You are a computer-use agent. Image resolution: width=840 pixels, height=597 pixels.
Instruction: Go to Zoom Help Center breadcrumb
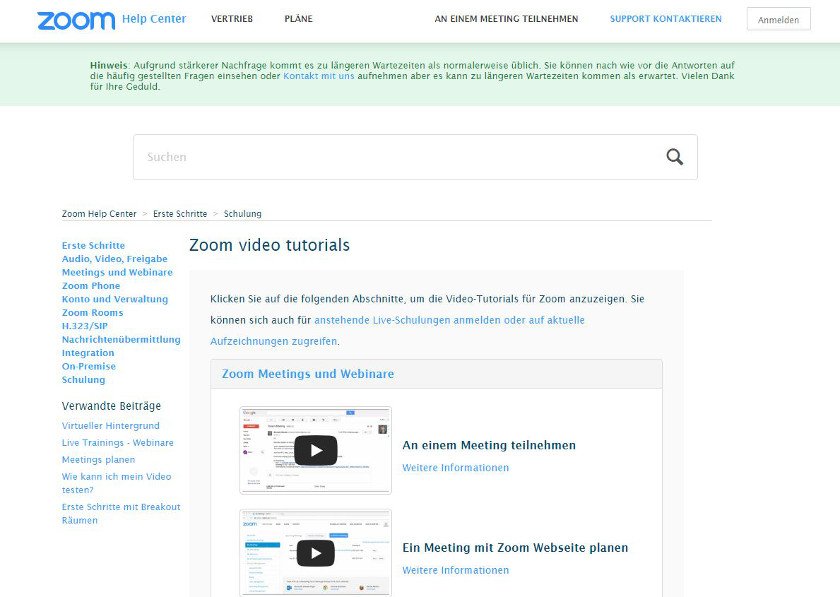(x=99, y=214)
